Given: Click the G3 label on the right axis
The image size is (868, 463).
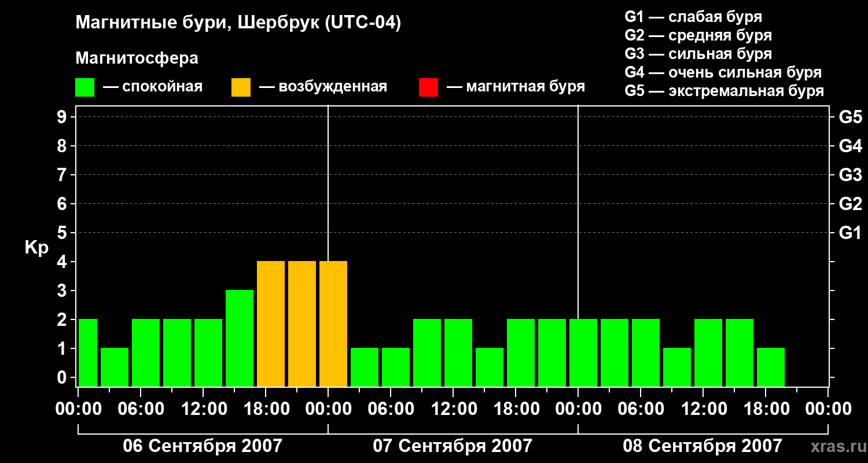Looking at the screenshot, I should point(850,175).
